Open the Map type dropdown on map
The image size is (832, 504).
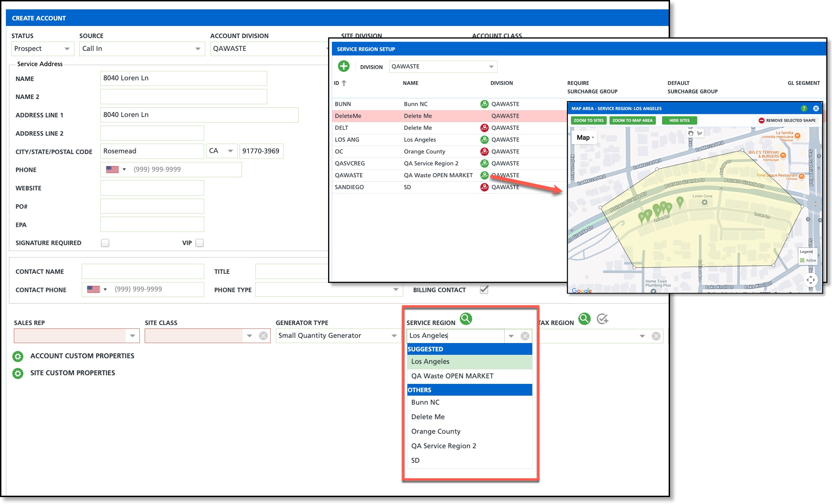(585, 137)
